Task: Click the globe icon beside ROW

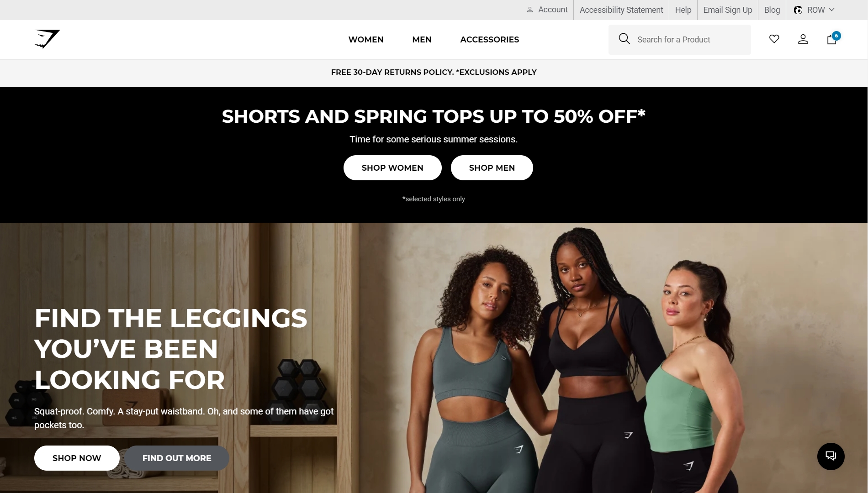Action: coord(798,10)
